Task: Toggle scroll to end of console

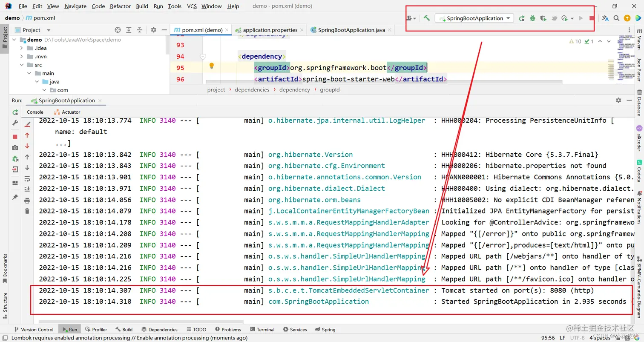Action: pyautogui.click(x=27, y=189)
